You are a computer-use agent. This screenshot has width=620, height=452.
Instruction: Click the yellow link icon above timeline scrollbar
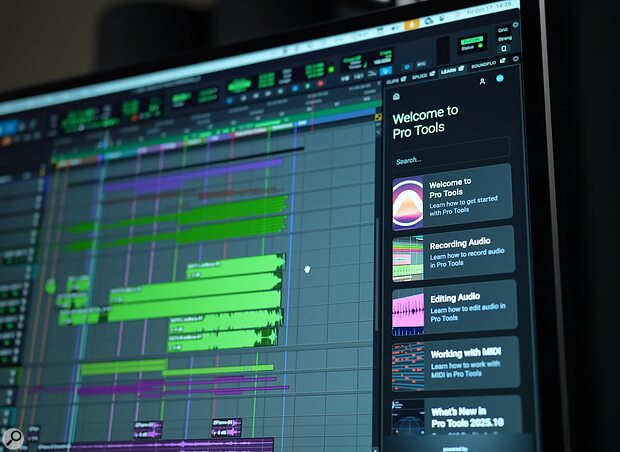coord(378,117)
